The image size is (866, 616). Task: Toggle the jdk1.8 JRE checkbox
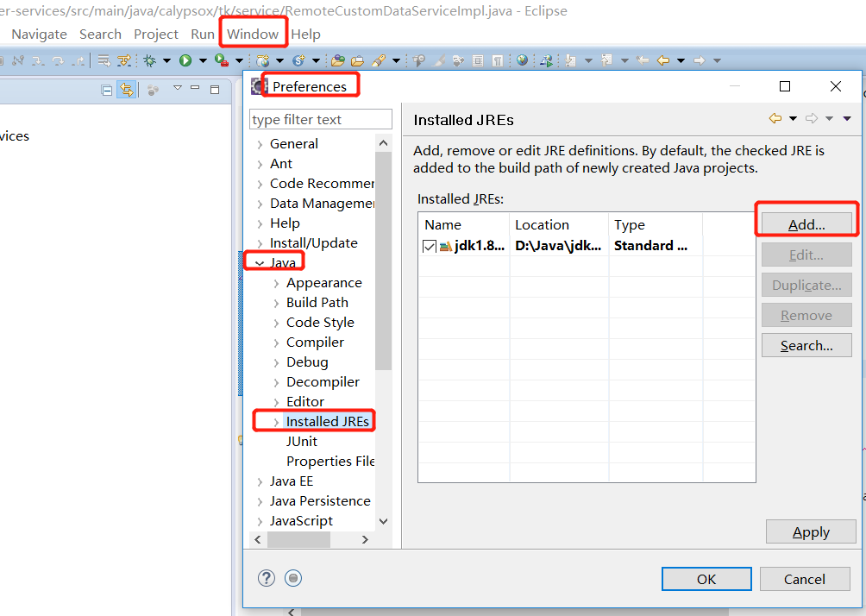point(430,247)
